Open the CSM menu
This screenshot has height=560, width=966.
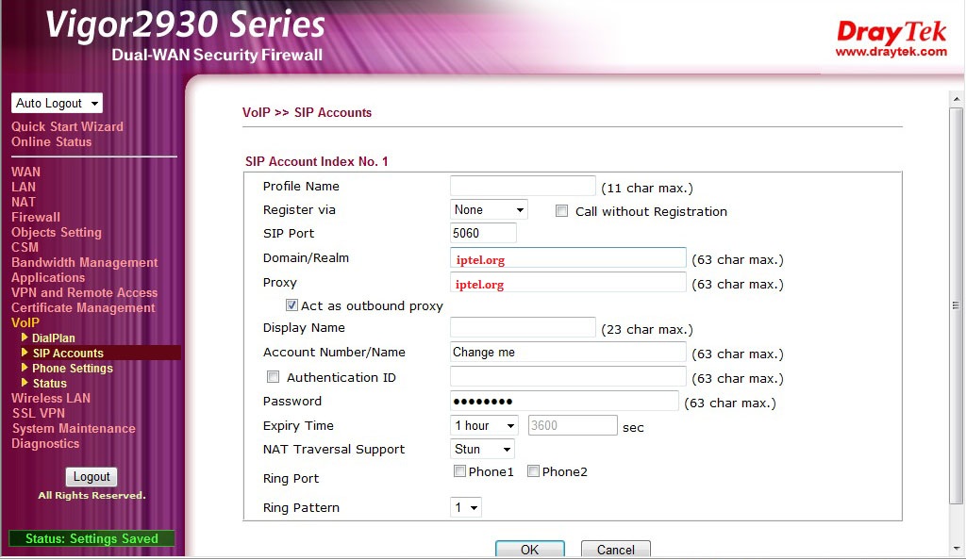coord(25,247)
